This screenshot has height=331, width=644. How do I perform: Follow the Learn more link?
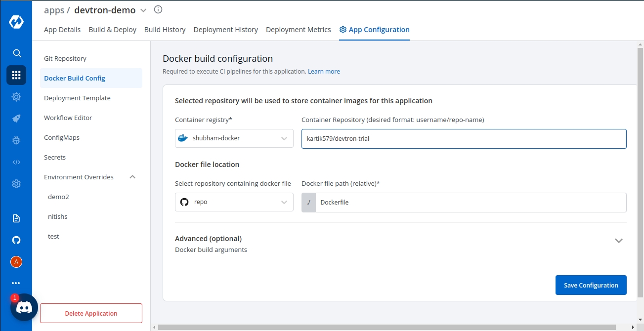(324, 72)
